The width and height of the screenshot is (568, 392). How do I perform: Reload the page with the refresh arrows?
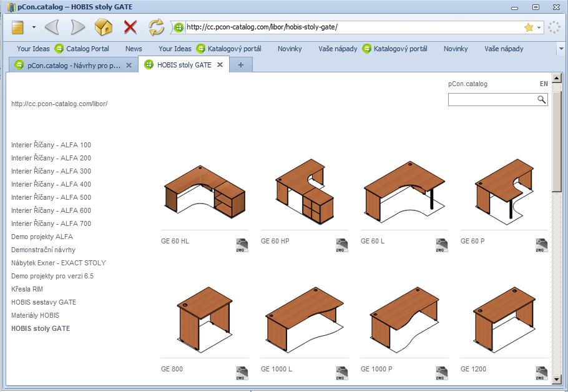click(156, 27)
